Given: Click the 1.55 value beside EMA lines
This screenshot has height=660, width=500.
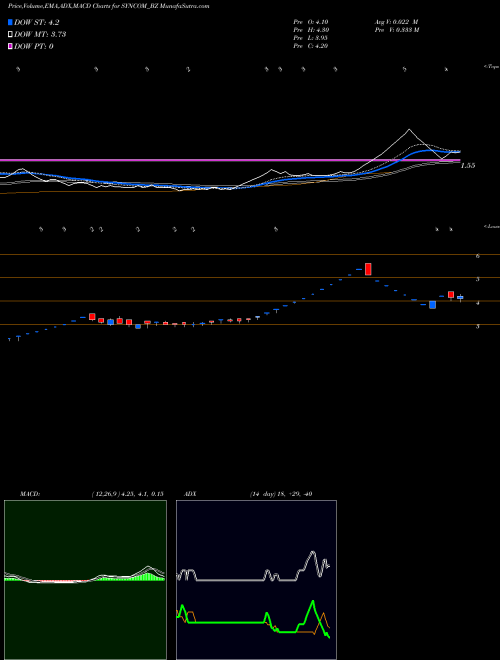Looking at the screenshot, I should [x=468, y=165].
